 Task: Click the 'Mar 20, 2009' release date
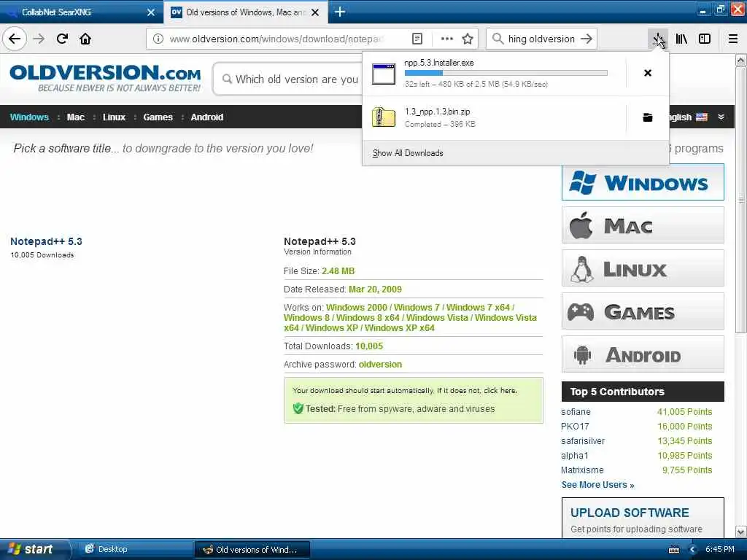[375, 289]
